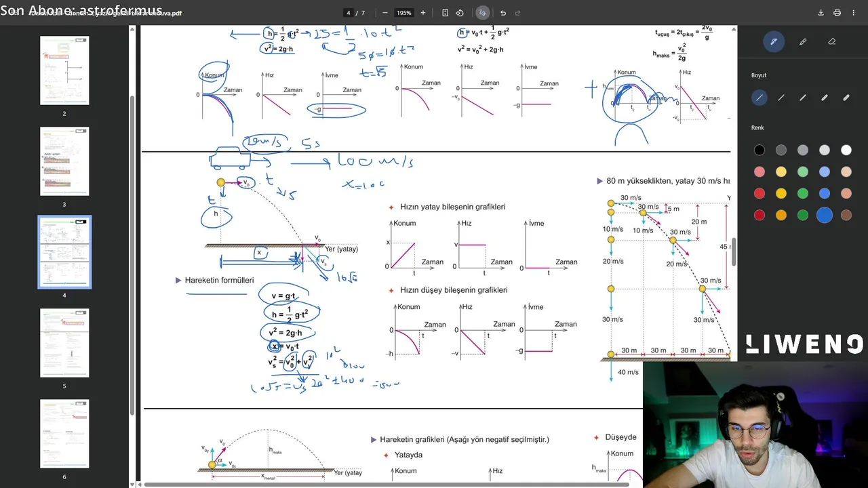
Task: Open page 5 thumbnail
Action: pyautogui.click(x=64, y=343)
